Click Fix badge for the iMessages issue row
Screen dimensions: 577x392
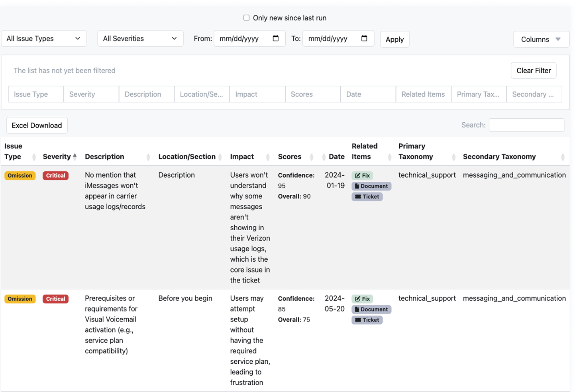tap(362, 176)
